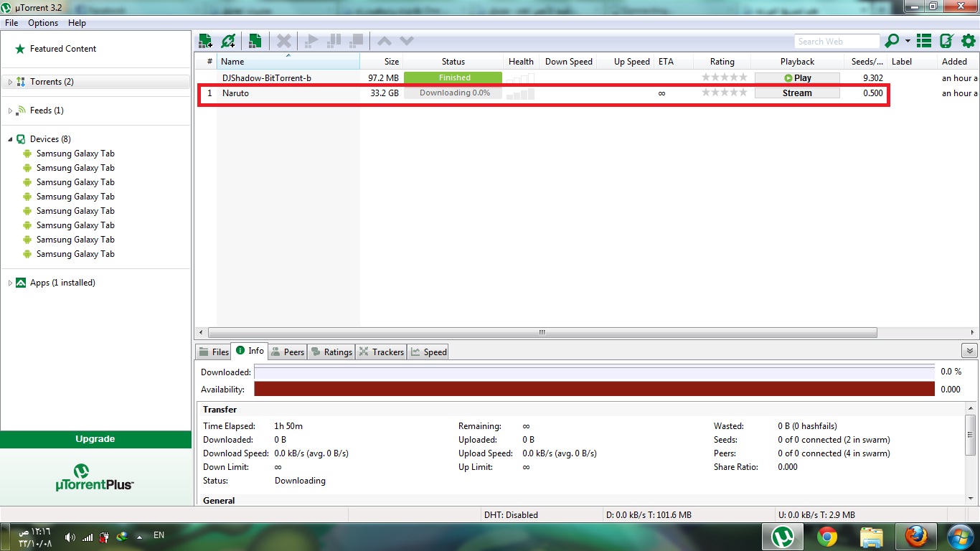This screenshot has width=980, height=551.
Task: Click the Downloading 0.0% progress bar
Action: tap(453, 93)
